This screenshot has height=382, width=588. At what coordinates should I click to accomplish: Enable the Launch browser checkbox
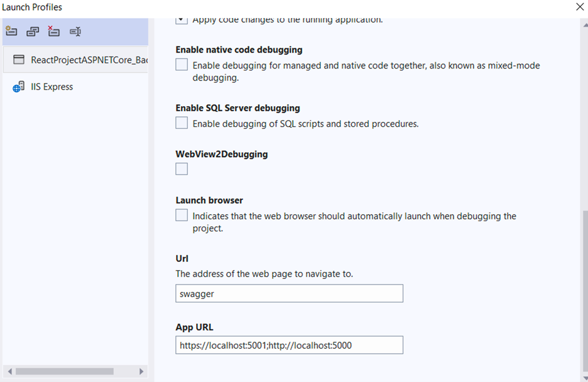pos(182,216)
